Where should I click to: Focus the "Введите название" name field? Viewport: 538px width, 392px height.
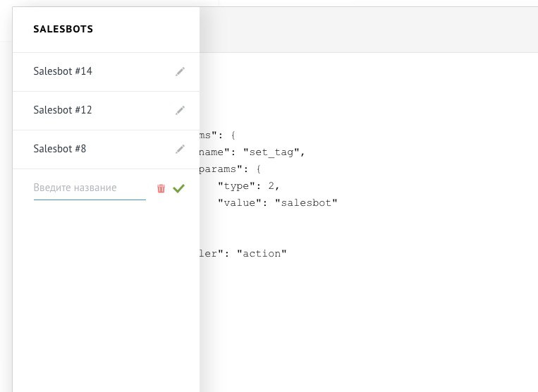click(90, 188)
